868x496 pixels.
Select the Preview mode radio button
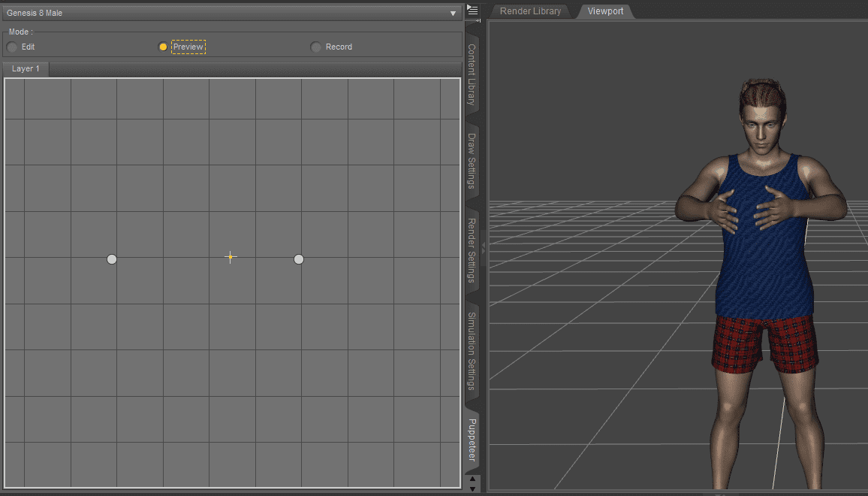coord(163,47)
